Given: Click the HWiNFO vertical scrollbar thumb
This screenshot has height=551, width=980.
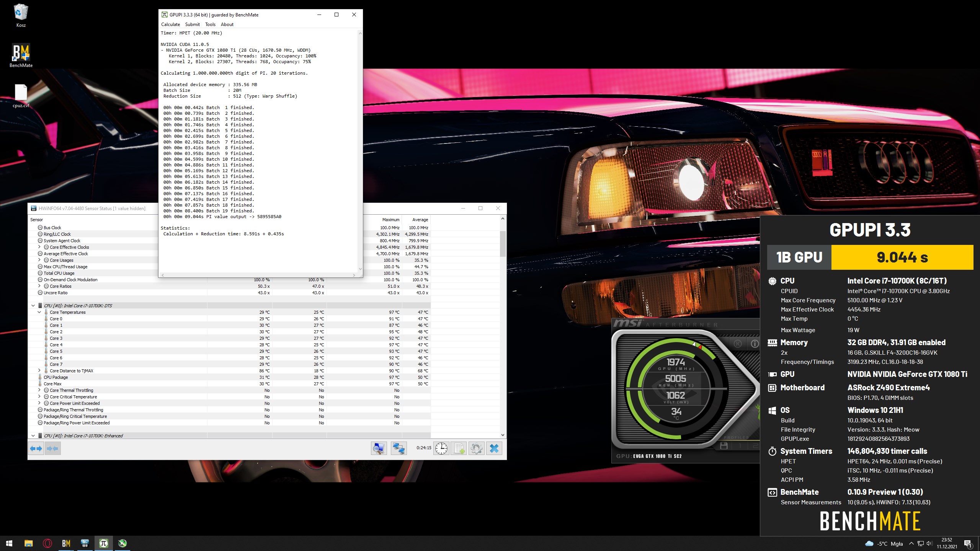Looking at the screenshot, I should tap(503, 243).
